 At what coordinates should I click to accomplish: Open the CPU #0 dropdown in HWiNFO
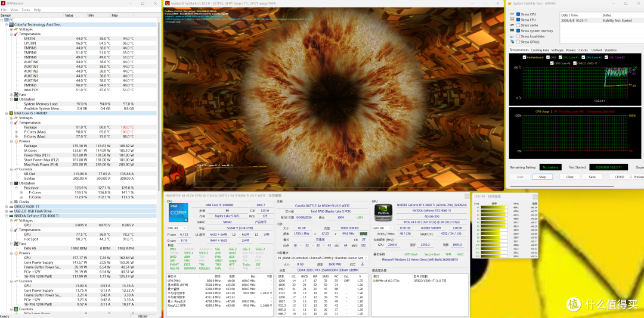pyautogui.click(x=178, y=228)
